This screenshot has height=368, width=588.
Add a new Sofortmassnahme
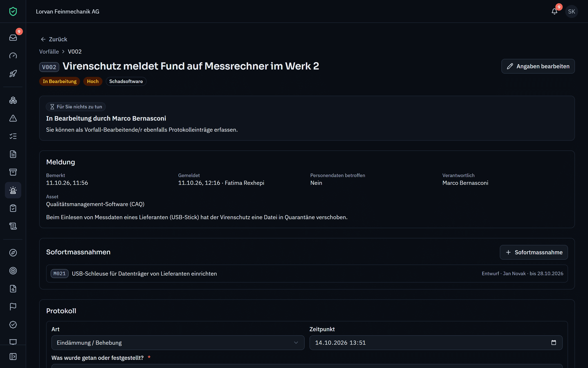533,252
